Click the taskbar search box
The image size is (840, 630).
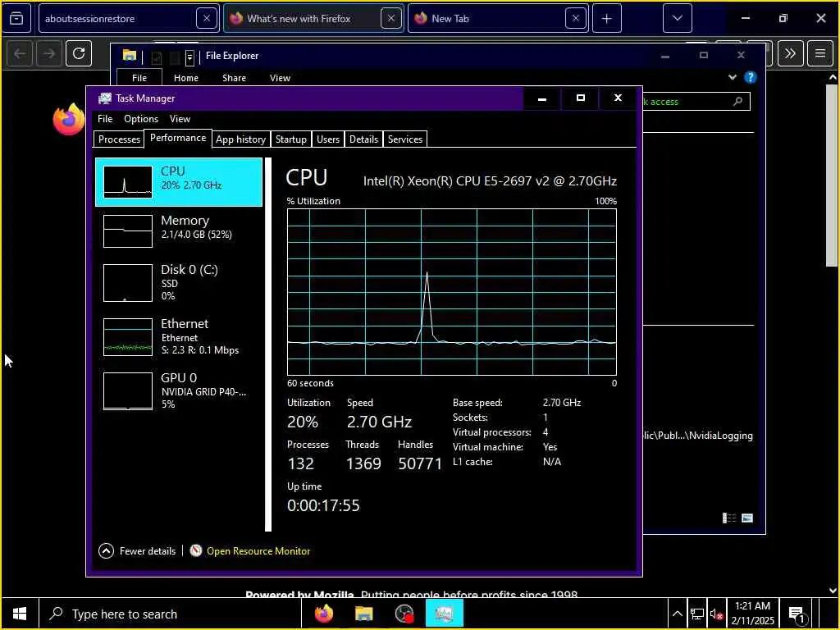point(170,614)
